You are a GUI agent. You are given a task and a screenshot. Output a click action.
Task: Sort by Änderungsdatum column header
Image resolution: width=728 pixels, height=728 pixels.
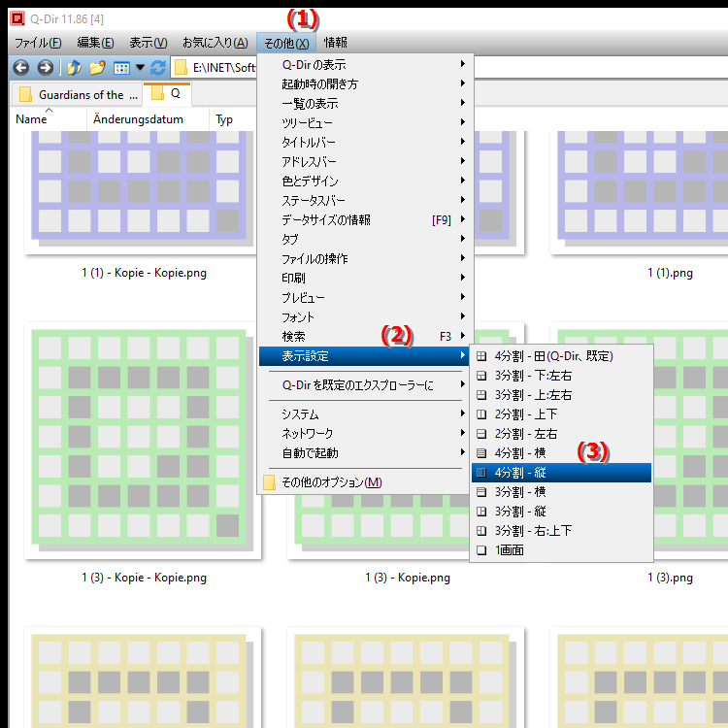148,119
